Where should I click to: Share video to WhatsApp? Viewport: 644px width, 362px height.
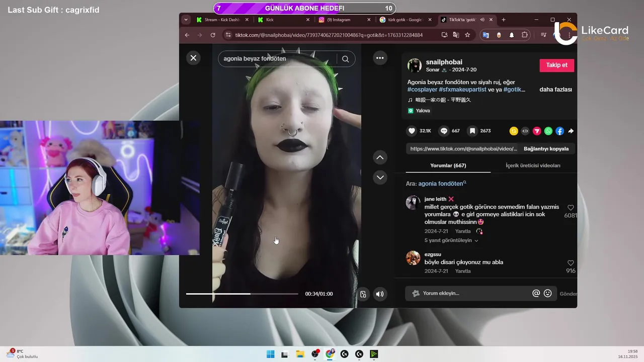pos(548,131)
